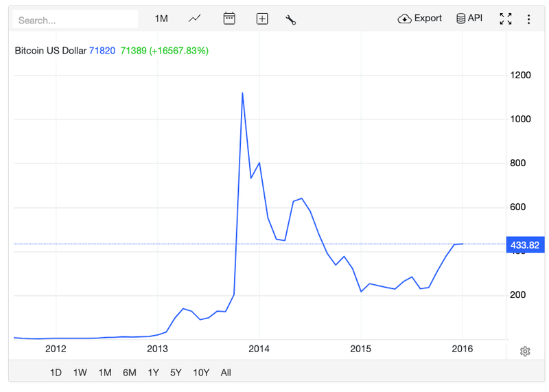549x392 pixels.
Task: Switch to the 1Y time range
Action: click(153, 373)
